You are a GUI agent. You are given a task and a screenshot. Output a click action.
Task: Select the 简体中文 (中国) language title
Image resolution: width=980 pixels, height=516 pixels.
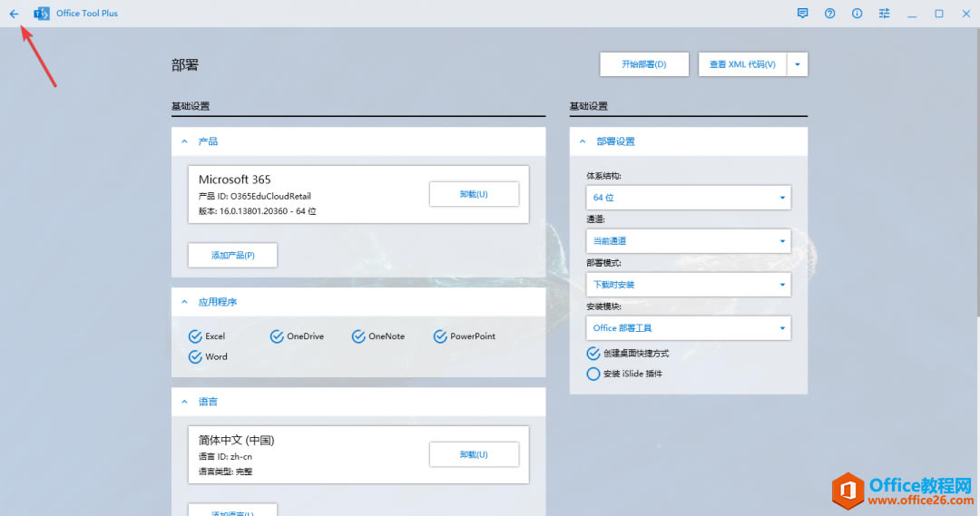pyautogui.click(x=236, y=441)
